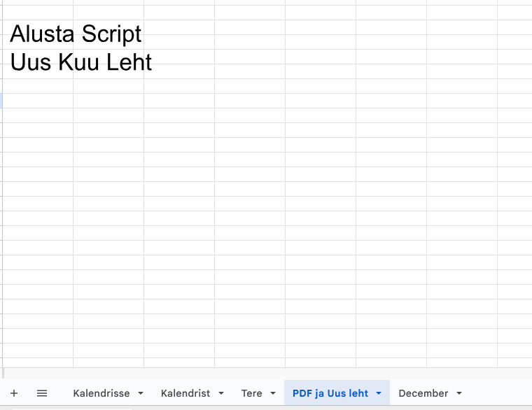532x410 pixels.
Task: Switch to the Kalendrist sheet tab
Action: (x=185, y=393)
